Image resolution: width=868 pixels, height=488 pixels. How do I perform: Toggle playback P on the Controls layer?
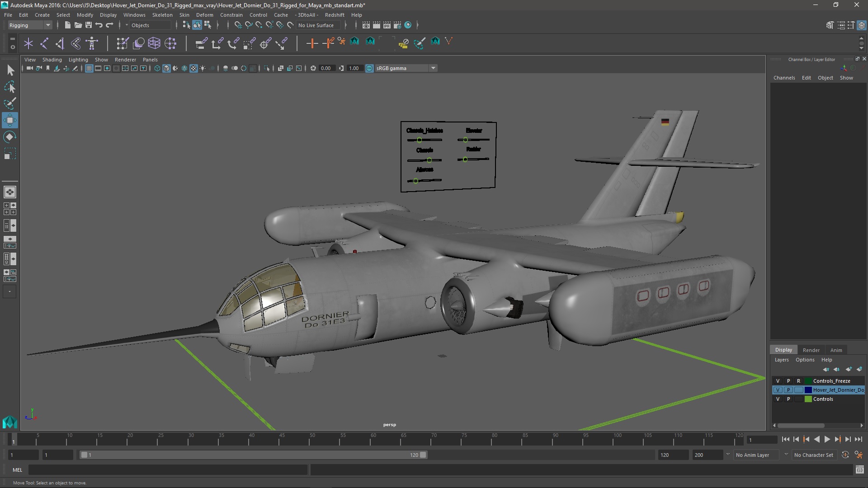tap(788, 399)
